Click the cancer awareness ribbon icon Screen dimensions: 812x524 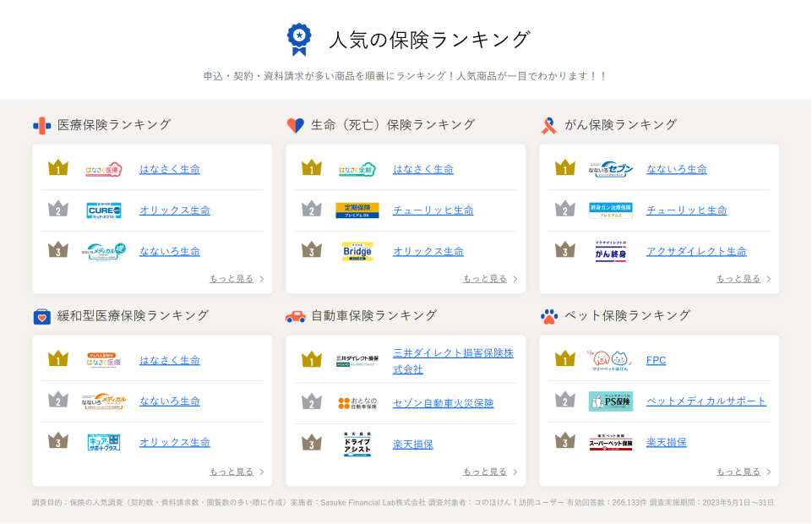548,125
